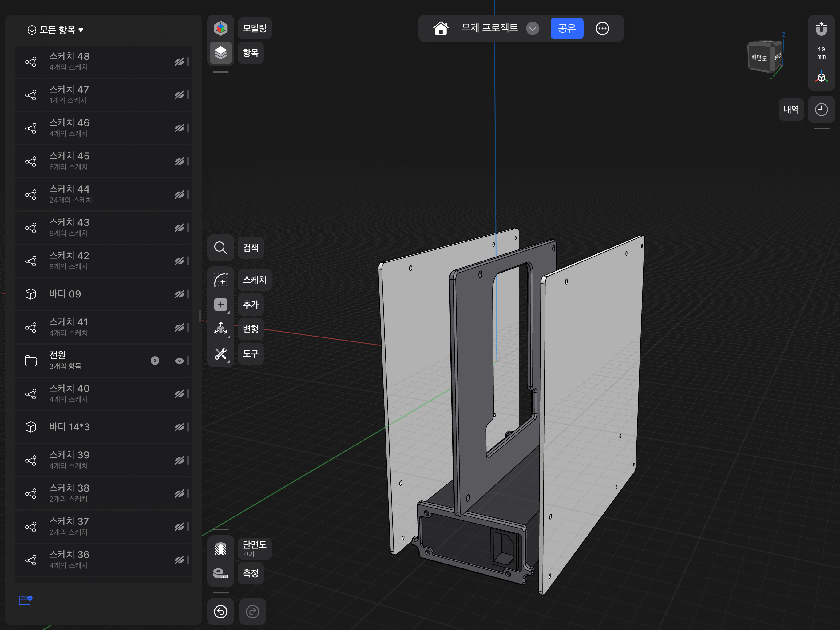840x630 pixels.
Task: Open the project name dropdown arrow
Action: pos(533,29)
